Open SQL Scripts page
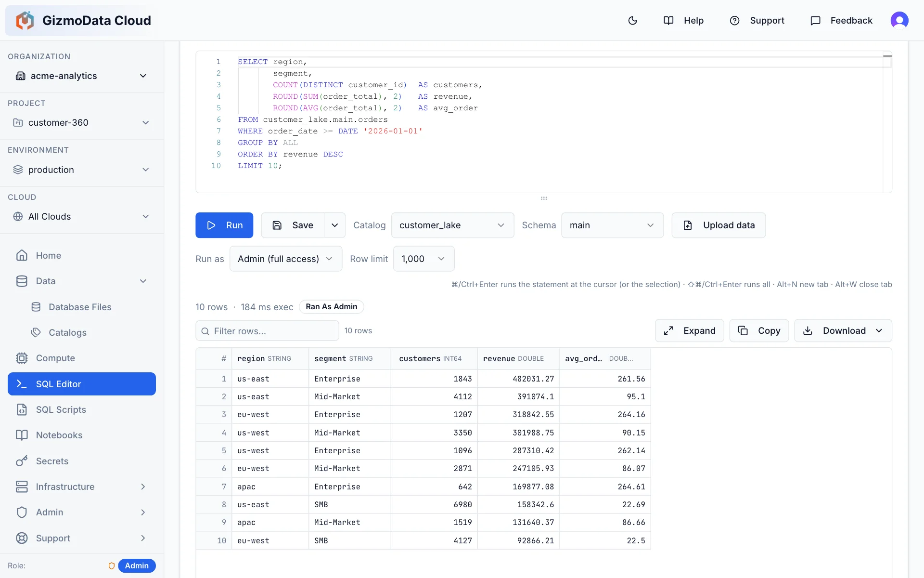The width and height of the screenshot is (924, 578). coord(82,409)
